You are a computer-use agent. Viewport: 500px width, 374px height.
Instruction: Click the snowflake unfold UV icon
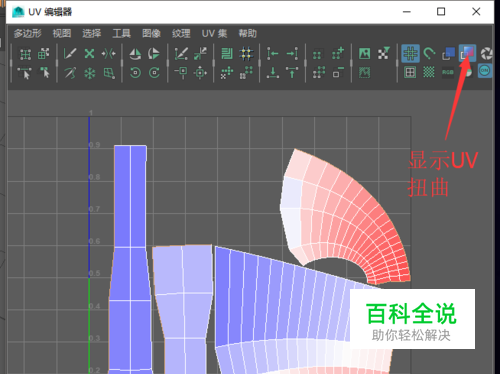(89, 73)
